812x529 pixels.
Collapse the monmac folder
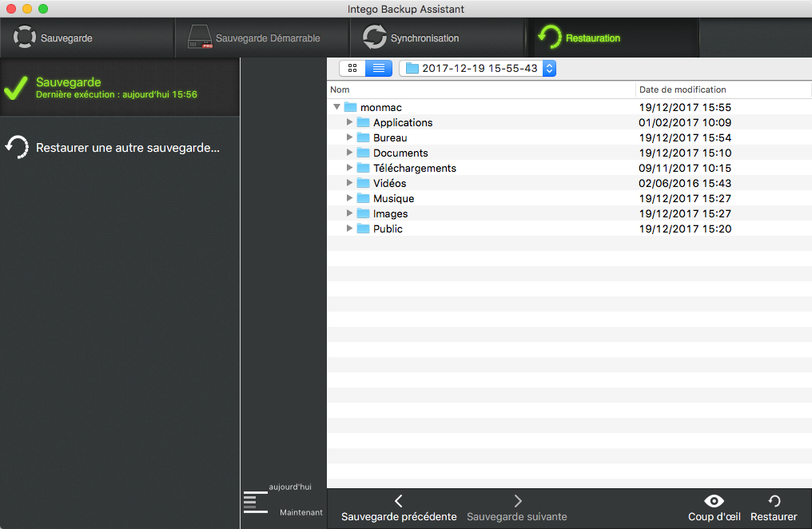point(336,107)
